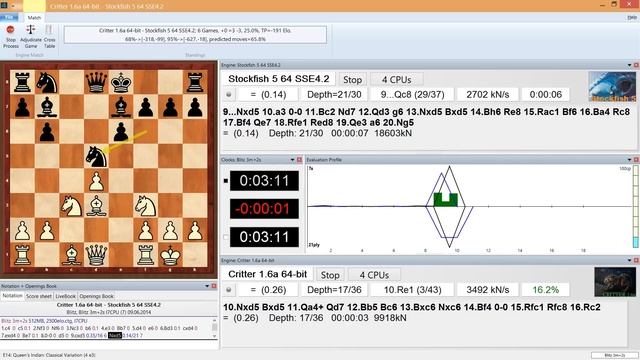Click the highlighted move Nxd5 in notation
Image resolution: width=640 pixels, height=360 pixels.
tap(115, 336)
